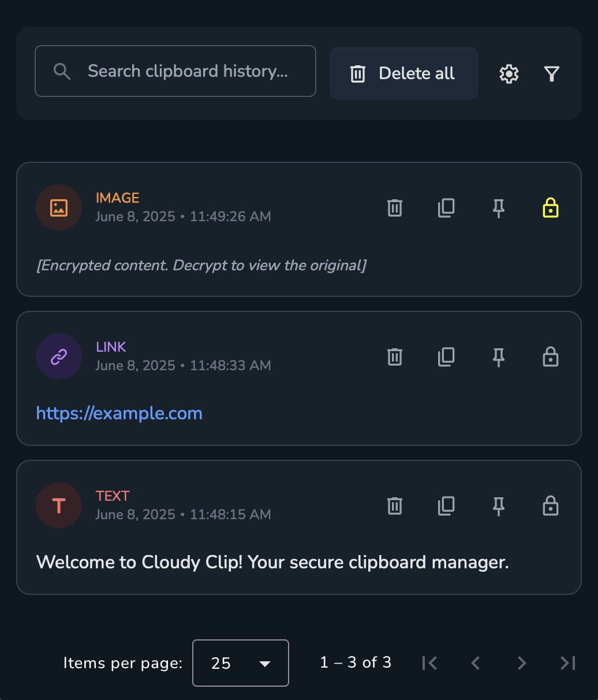Go to the next page arrow

click(522, 663)
